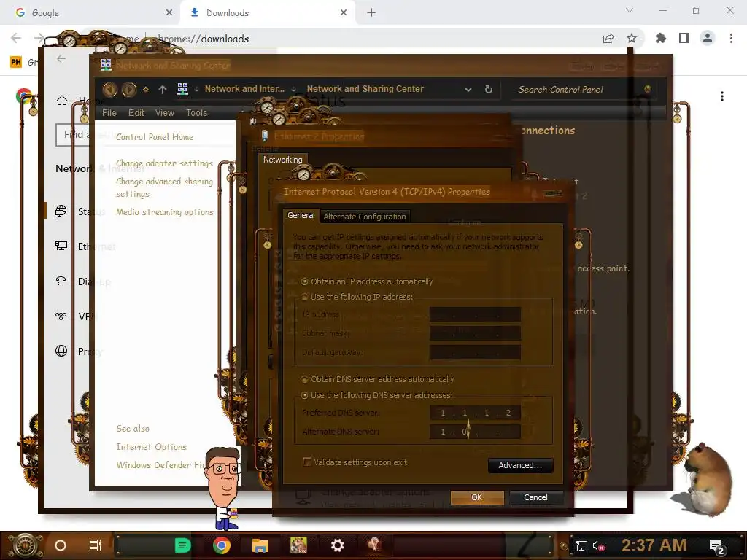Open Internet Options under See also
Viewport: 747px width, 560px height.
point(152,447)
